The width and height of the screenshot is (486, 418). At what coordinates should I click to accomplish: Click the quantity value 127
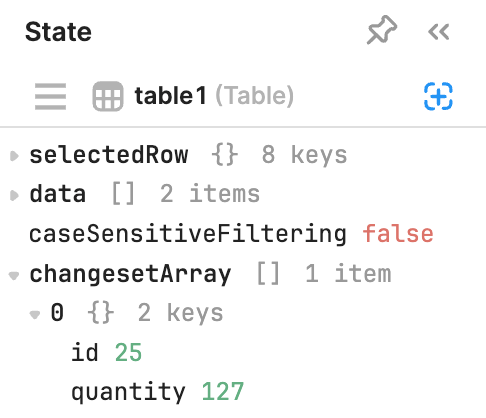coord(223,391)
